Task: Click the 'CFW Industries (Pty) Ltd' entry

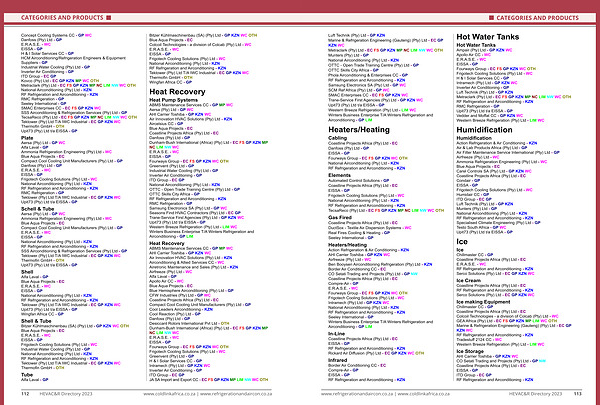Action: tap(171, 295)
